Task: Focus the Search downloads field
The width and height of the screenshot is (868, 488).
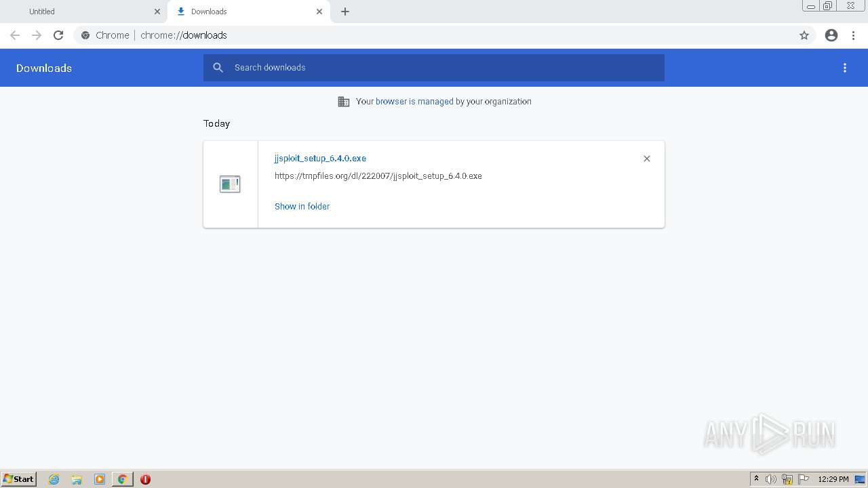Action: (434, 68)
